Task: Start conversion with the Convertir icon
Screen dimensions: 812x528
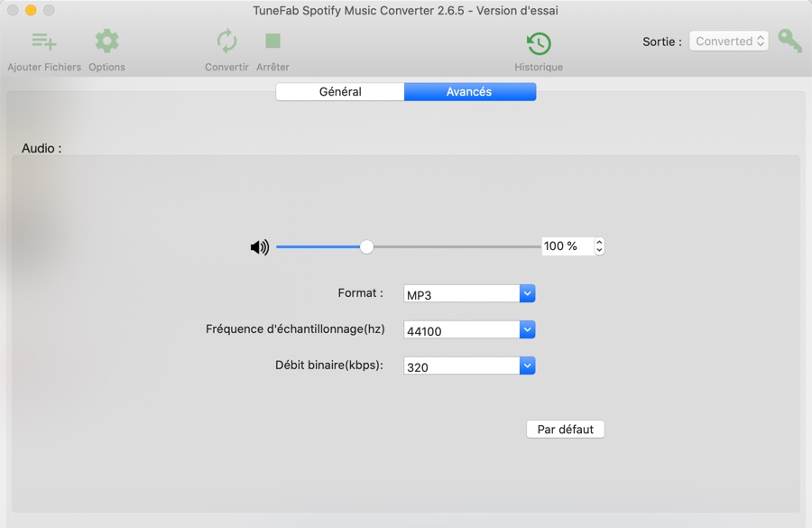Action: pyautogui.click(x=226, y=42)
